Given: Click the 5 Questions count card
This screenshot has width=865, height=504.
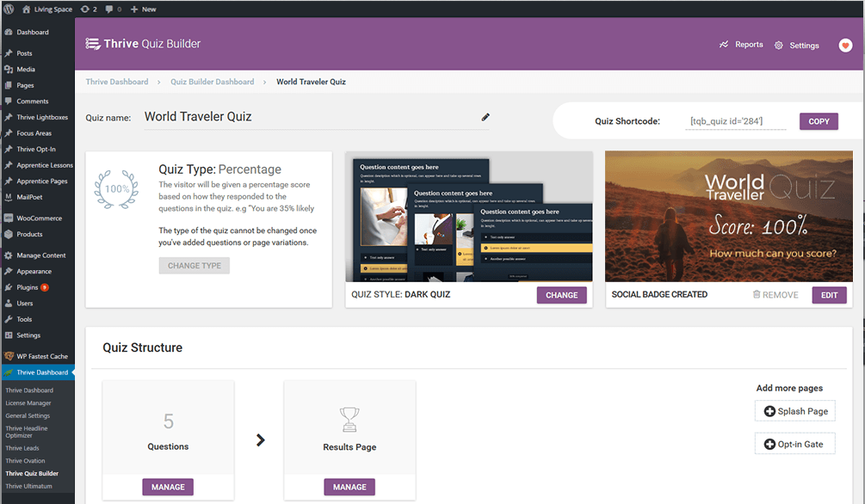Looking at the screenshot, I should 168,428.
